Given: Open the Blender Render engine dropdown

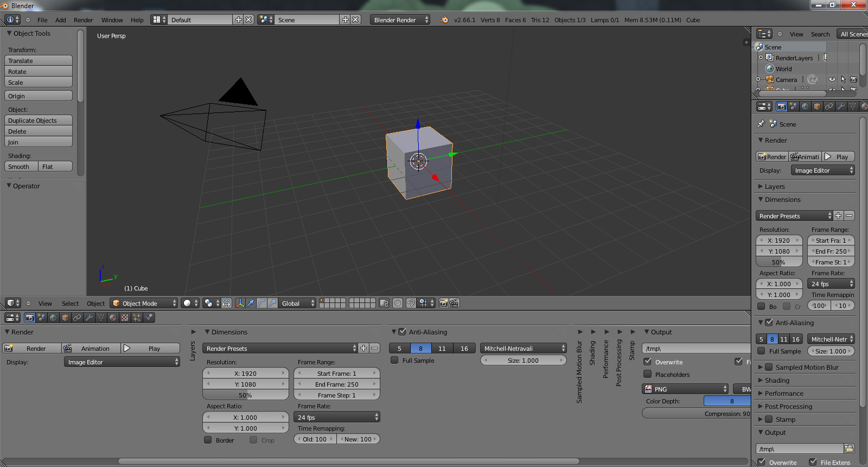Looking at the screenshot, I should pos(400,20).
